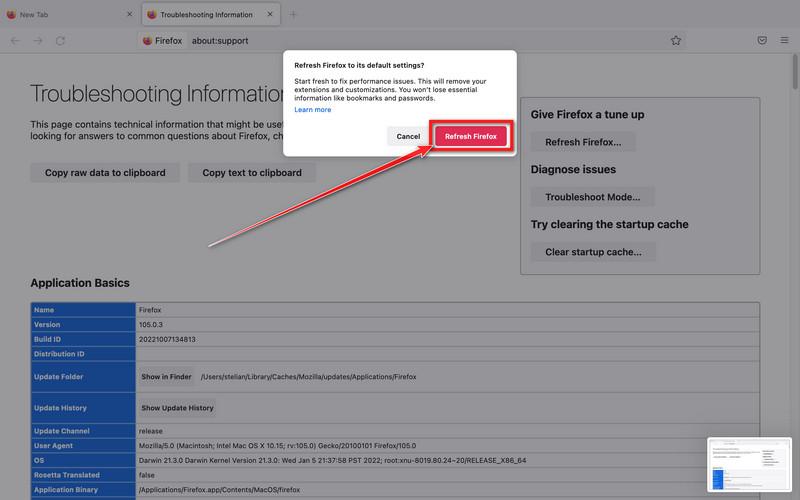Select the version value 105.0.3
Screen dimensions: 800x500
coord(151,324)
